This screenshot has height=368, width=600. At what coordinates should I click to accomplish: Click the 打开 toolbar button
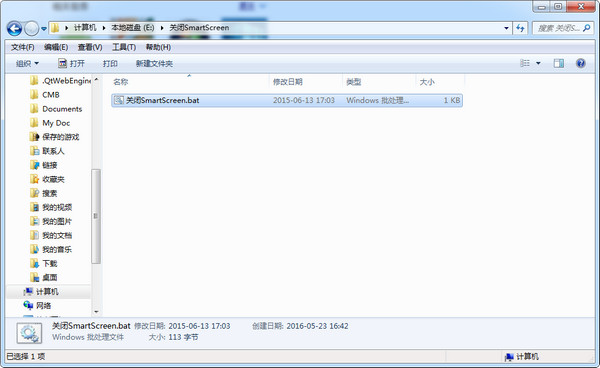[x=71, y=64]
